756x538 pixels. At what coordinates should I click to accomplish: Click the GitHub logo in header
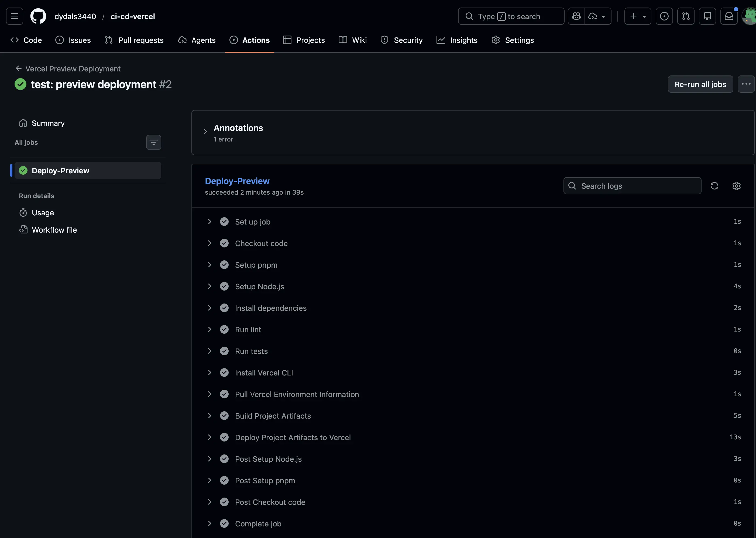[38, 16]
